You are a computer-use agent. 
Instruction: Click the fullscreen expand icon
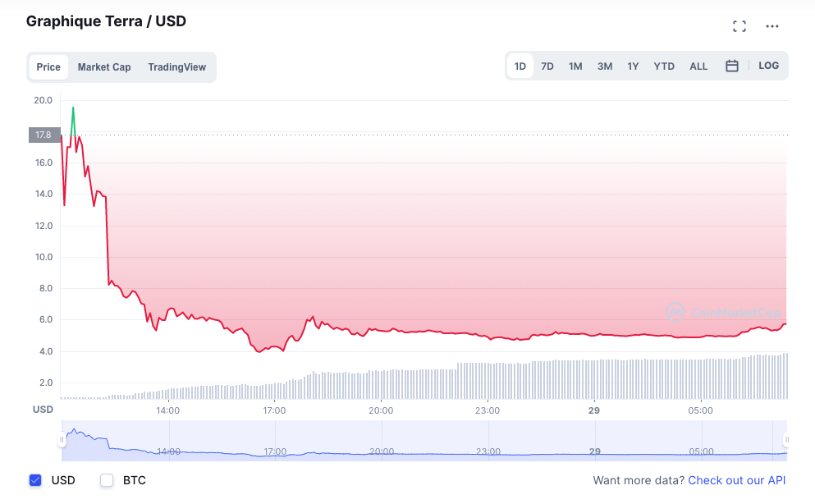click(739, 26)
